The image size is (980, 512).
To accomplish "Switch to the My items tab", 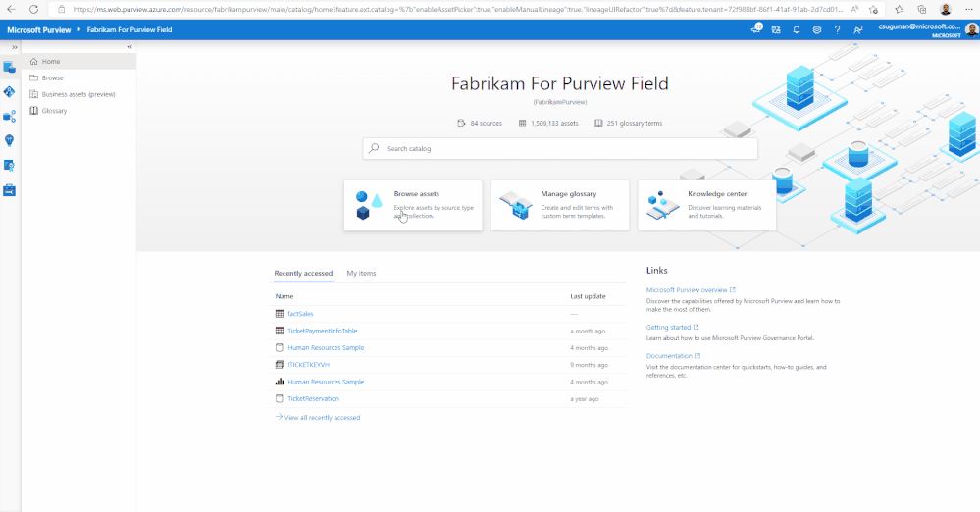I will [361, 274].
